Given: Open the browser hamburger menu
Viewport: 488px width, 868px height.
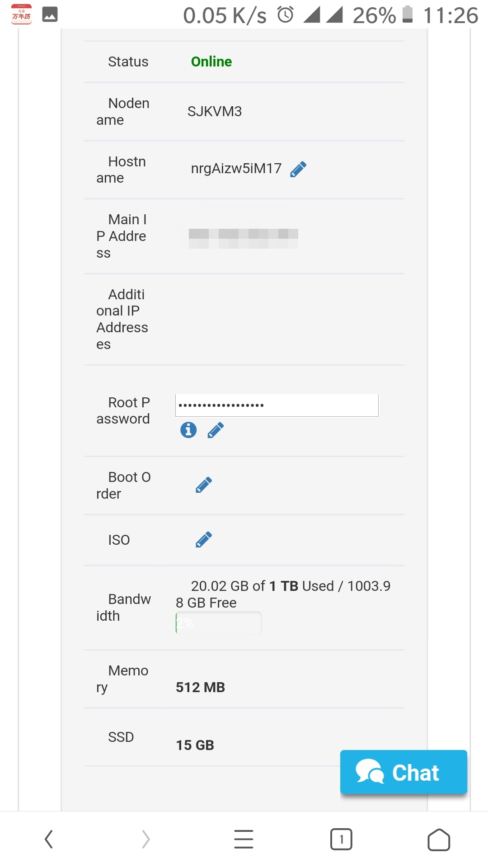Looking at the screenshot, I should click(x=244, y=840).
